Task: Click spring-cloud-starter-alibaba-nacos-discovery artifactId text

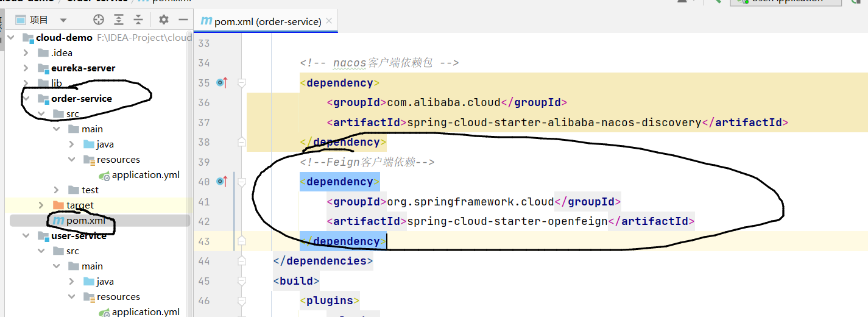Action: pos(554,123)
